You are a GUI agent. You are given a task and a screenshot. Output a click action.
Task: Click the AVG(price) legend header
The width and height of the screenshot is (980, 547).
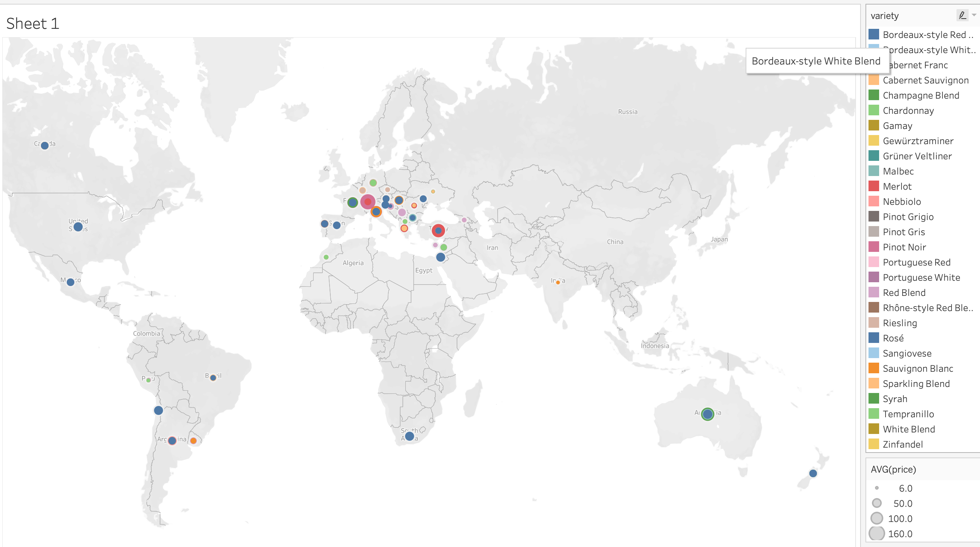(x=893, y=469)
